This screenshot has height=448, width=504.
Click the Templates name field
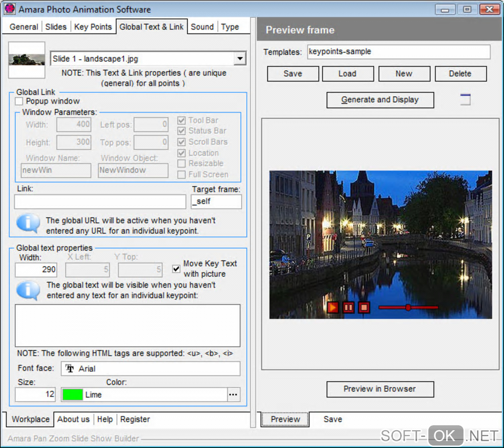point(399,52)
